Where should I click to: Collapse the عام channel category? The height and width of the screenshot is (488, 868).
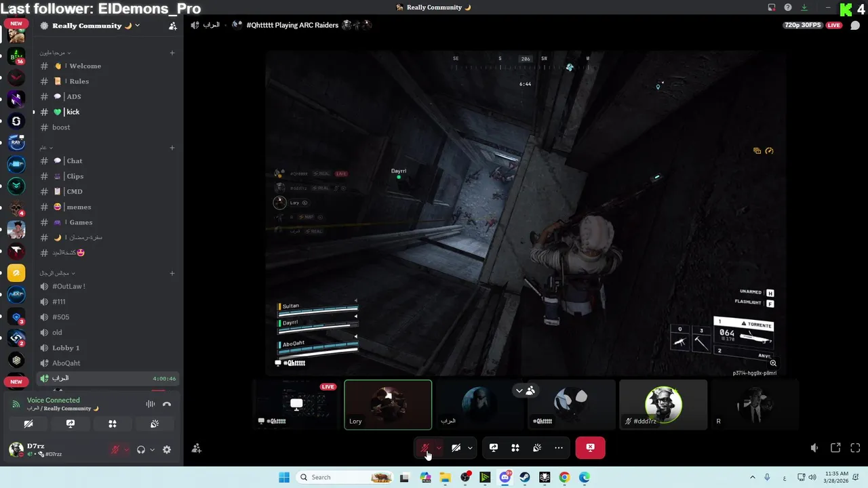pos(46,148)
